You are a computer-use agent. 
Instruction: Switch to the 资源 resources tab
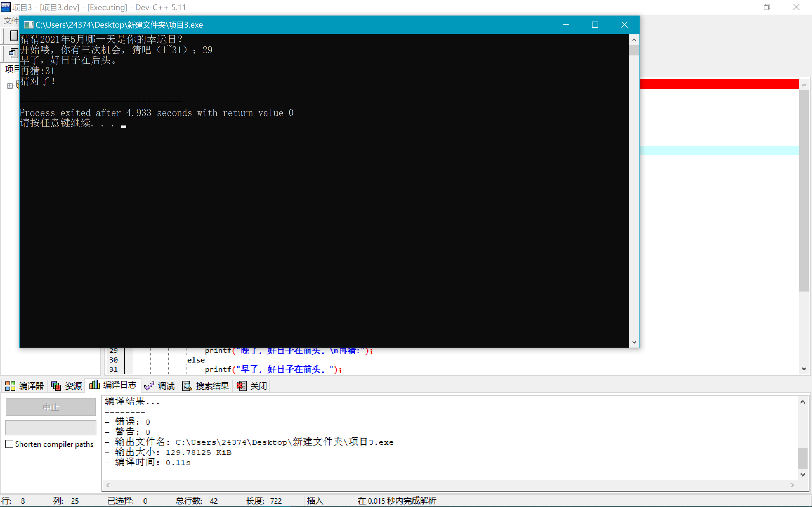click(x=66, y=386)
